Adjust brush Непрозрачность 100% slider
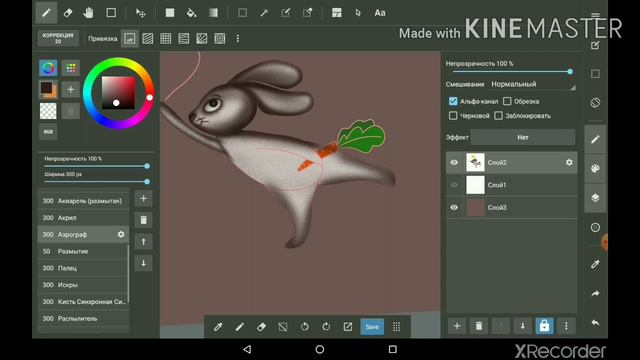 tap(96, 166)
